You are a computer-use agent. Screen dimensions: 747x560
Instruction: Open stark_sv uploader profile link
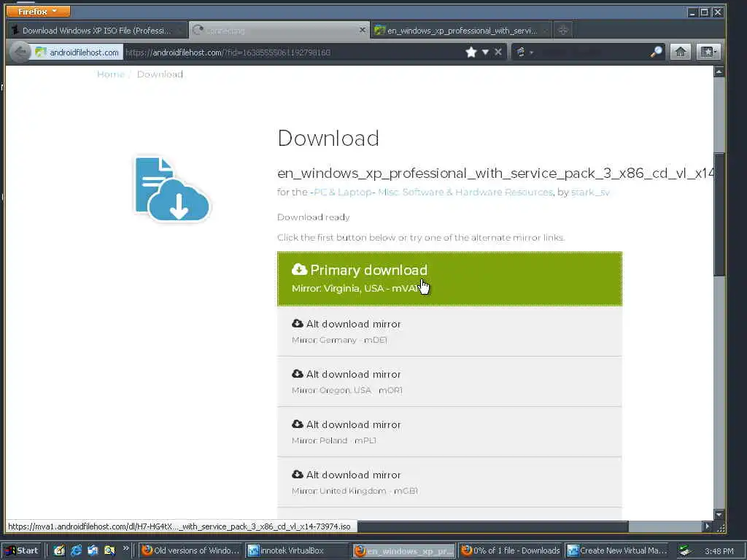click(590, 192)
